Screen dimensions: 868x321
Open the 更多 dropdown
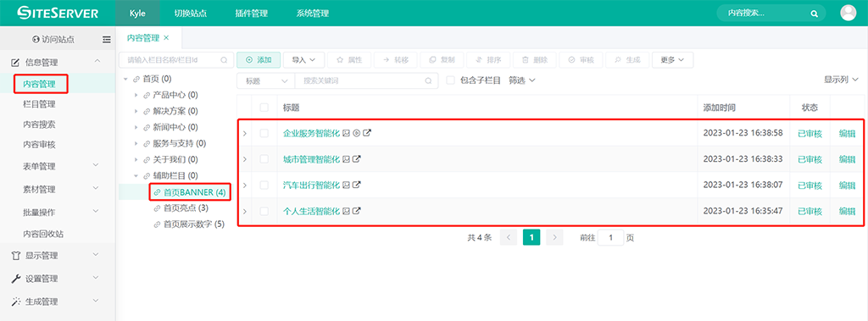pos(672,60)
